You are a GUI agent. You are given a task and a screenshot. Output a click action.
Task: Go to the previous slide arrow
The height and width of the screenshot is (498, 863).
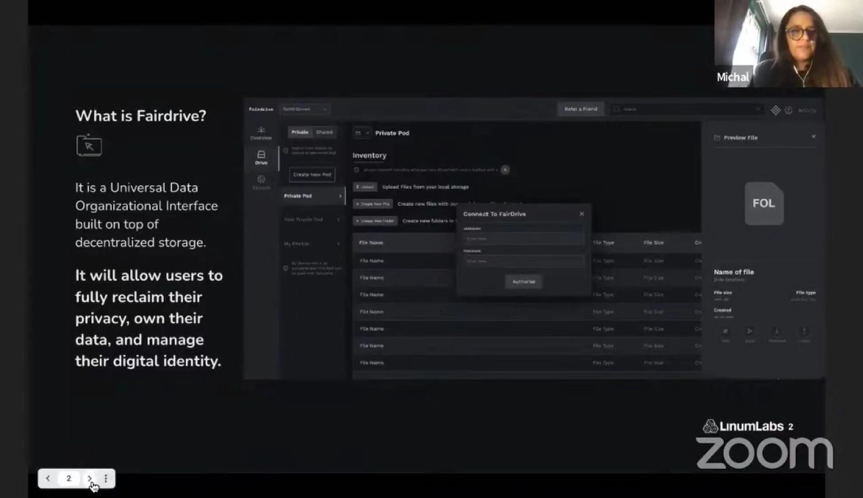click(48, 478)
